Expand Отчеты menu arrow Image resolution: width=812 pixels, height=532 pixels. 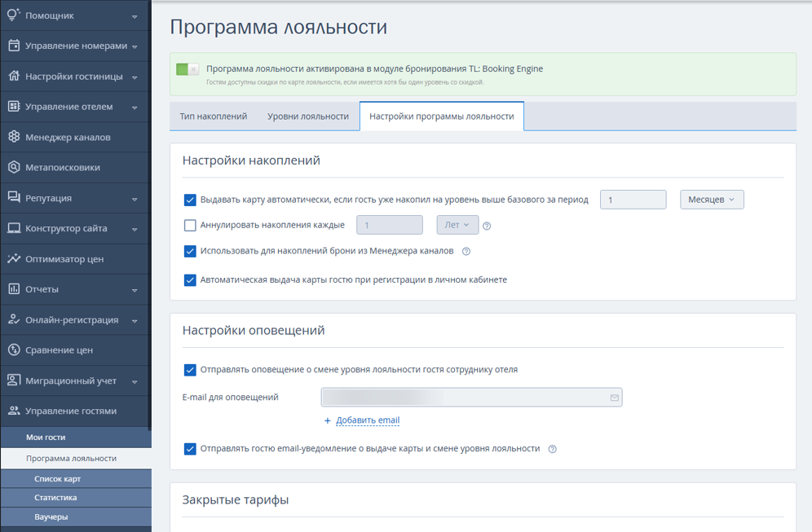click(x=135, y=290)
